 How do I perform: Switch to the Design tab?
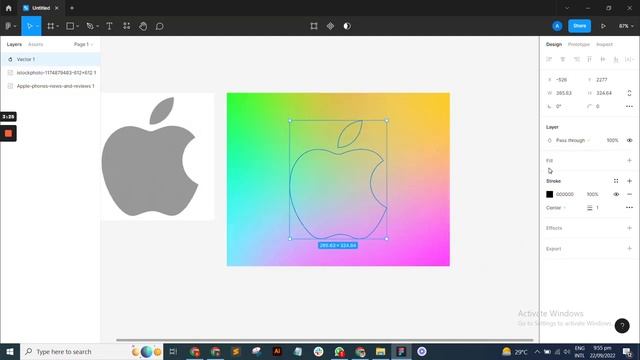point(554,44)
